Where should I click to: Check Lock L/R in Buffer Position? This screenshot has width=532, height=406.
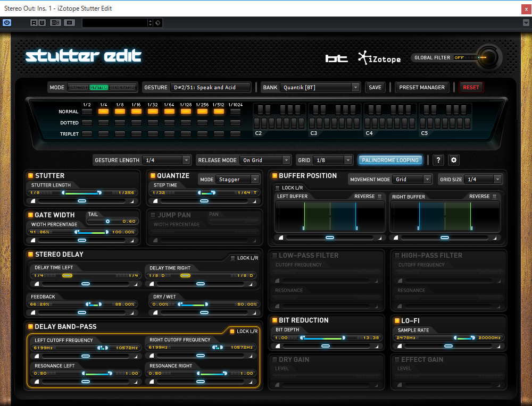(x=277, y=188)
